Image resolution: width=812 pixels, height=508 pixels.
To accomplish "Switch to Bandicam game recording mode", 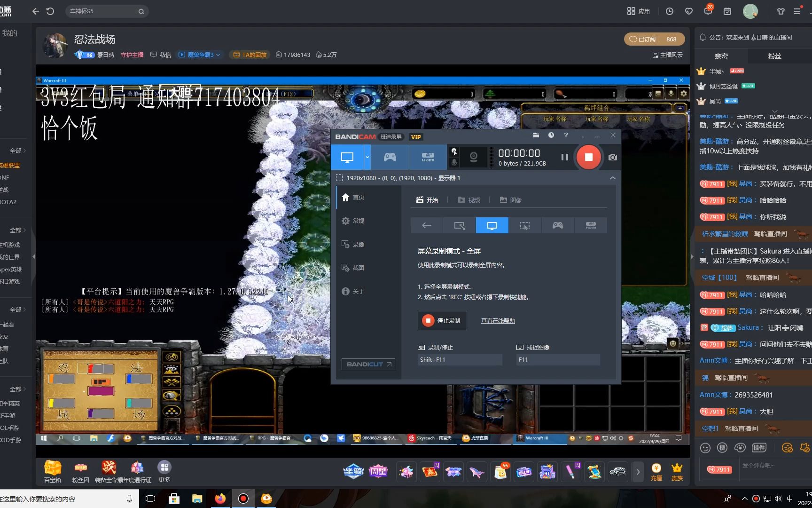I will pos(390,157).
